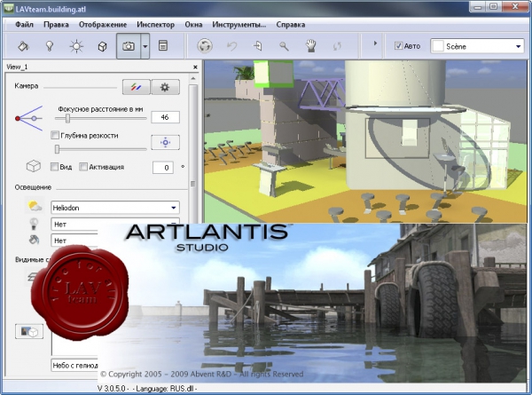The width and height of the screenshot is (532, 395).
Task: Click the rotation angle field showing 0
Action: coord(163,168)
